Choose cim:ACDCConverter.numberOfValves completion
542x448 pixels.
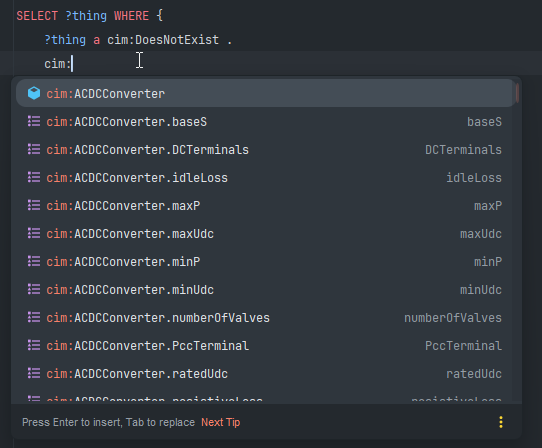265,318
